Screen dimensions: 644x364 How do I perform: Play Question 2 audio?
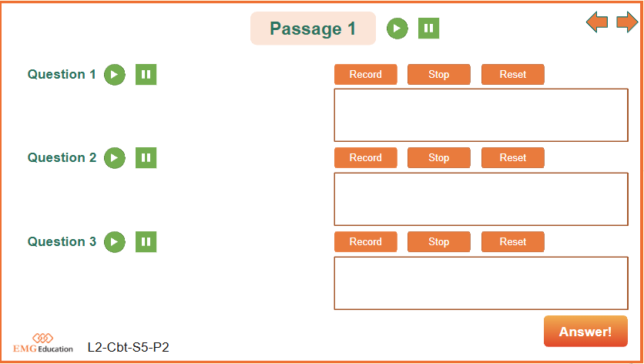(114, 158)
